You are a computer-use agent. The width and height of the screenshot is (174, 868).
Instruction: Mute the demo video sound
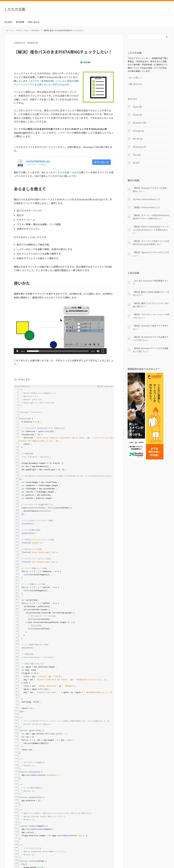pyautogui.click(x=98, y=351)
